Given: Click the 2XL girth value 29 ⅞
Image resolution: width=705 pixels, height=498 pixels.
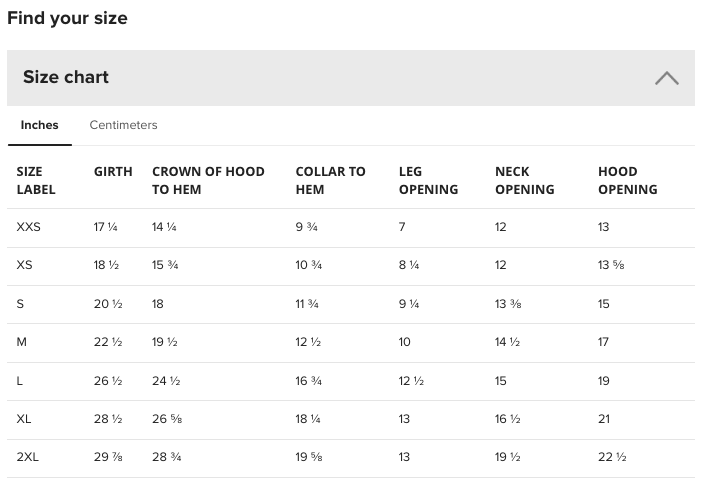Looking at the screenshot, I should tap(108, 457).
